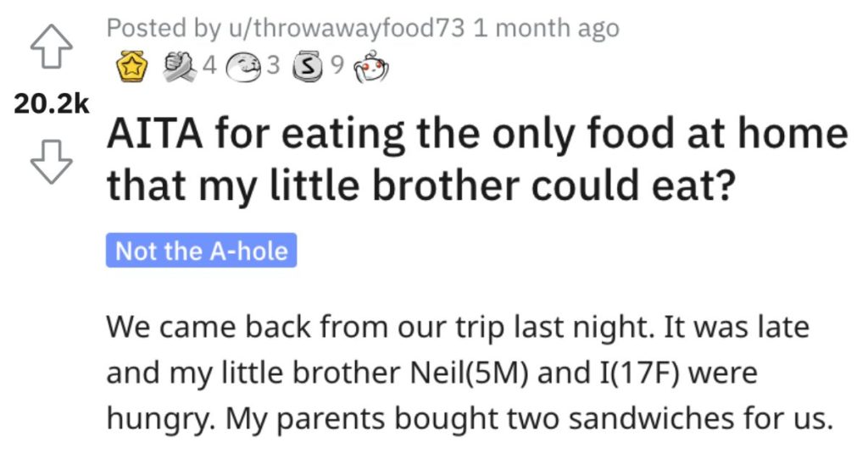868x453 pixels.
Task: Click the Silver award count 9
Action: click(337, 66)
